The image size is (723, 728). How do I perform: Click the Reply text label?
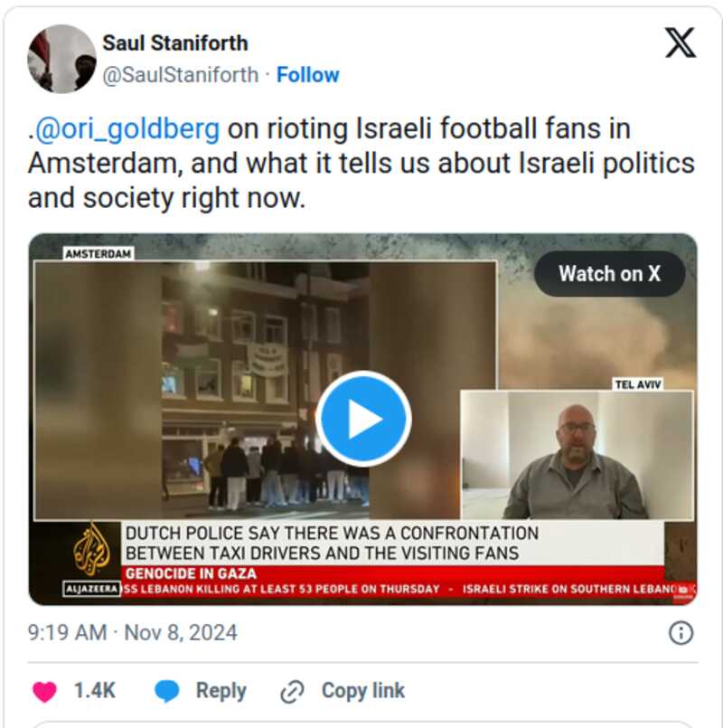pos(221,691)
